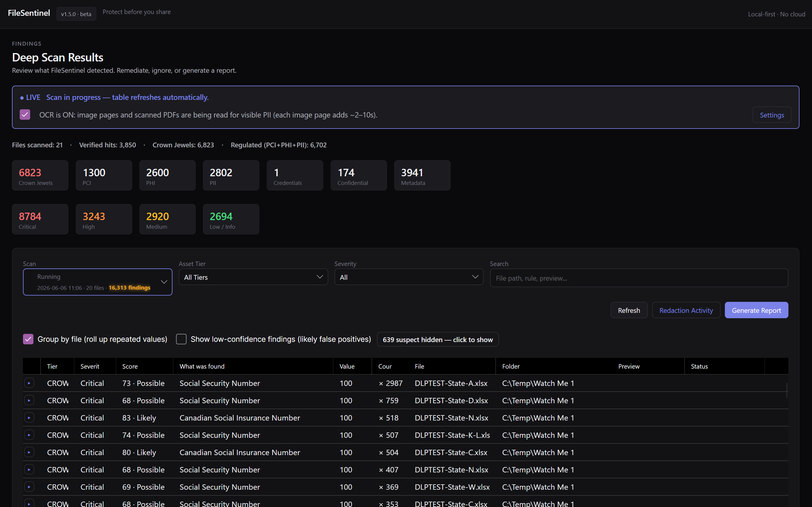Enable Show low-confidence findings checkbox
Image resolution: width=812 pixels, height=507 pixels.
(181, 339)
